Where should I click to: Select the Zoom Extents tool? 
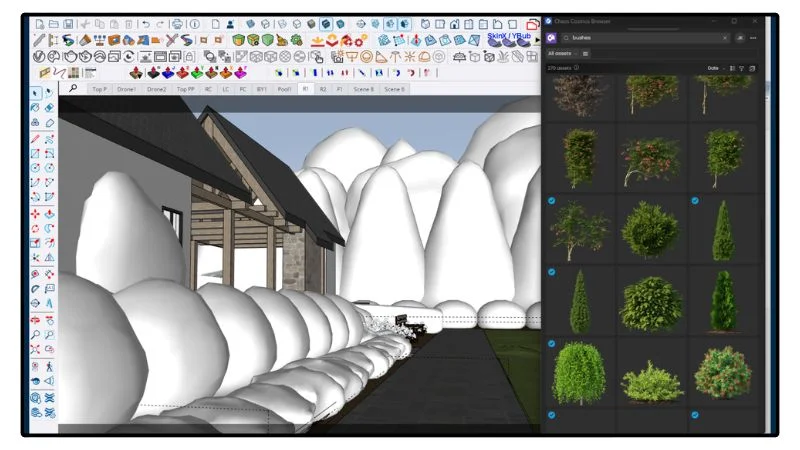pos(35,349)
